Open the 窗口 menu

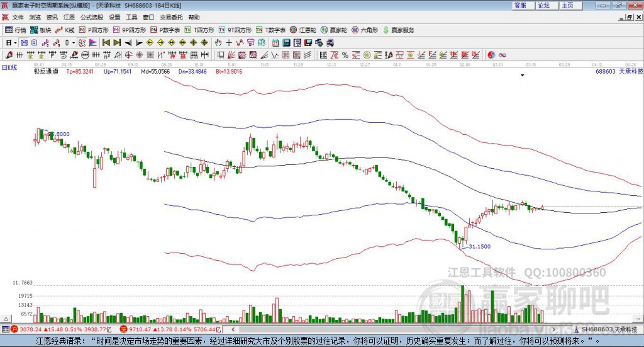(x=148, y=17)
